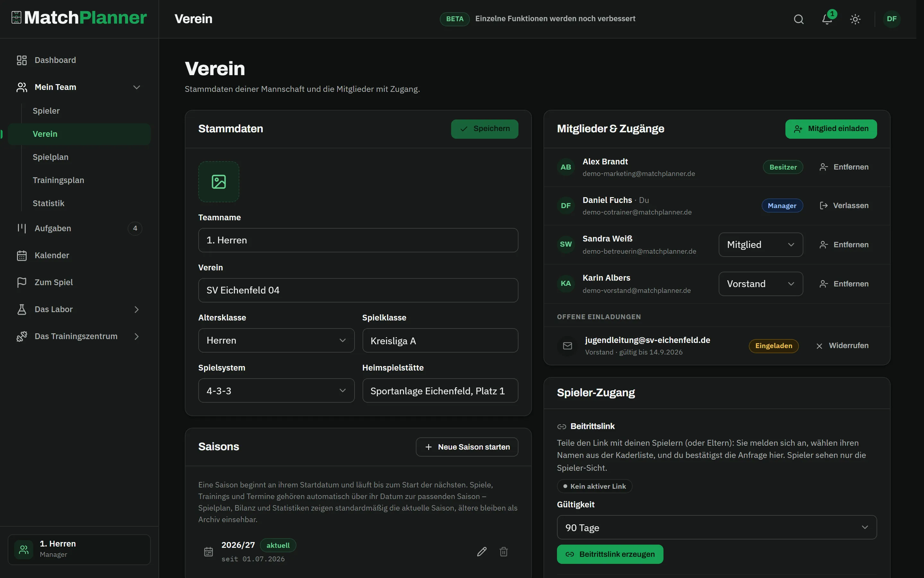Viewport: 924px width, 578px height.
Task: Click Mitglied einladen button
Action: pyautogui.click(x=831, y=129)
